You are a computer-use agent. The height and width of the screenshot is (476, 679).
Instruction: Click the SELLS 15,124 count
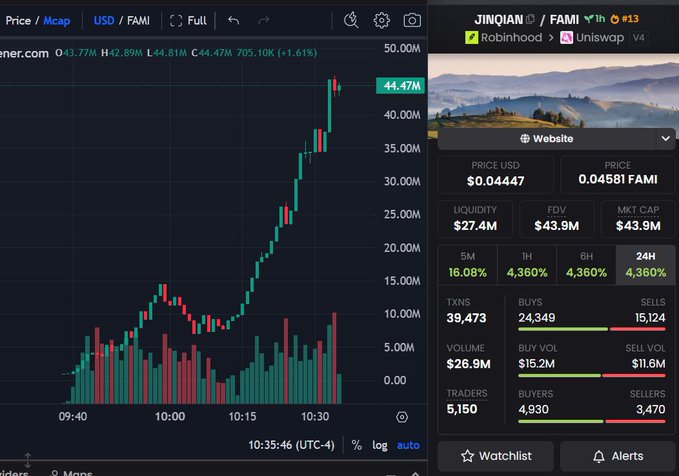(650, 318)
